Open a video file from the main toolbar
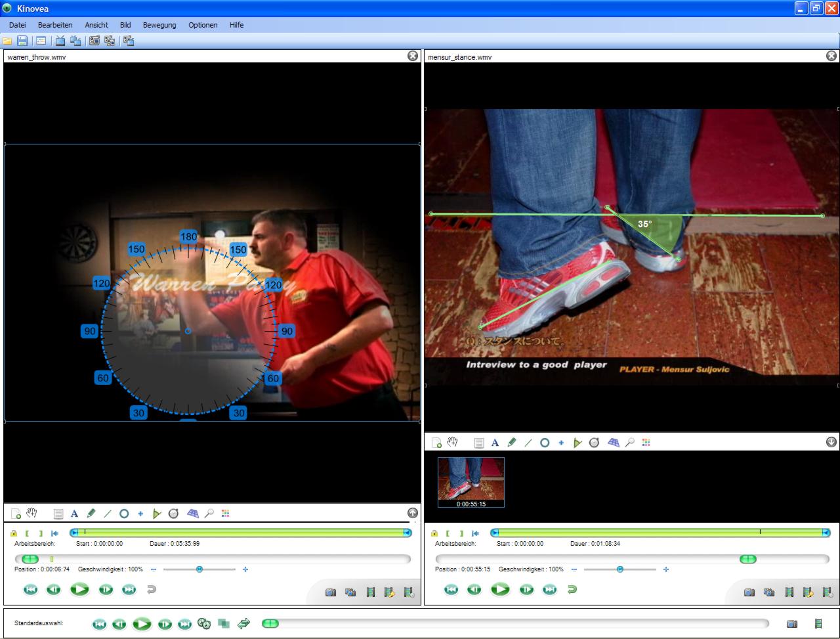This screenshot has width=840, height=639. pos(8,41)
